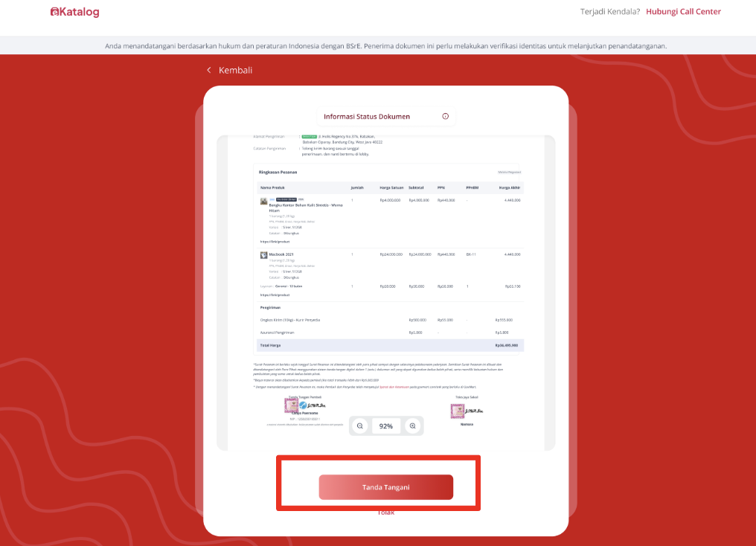Click the Harga Akhir column header

[x=510, y=187]
